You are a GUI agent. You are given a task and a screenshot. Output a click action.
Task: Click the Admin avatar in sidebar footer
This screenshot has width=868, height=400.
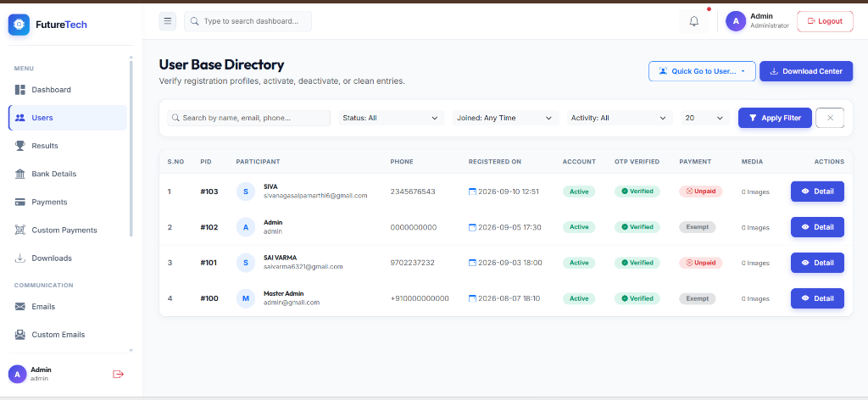(17, 374)
